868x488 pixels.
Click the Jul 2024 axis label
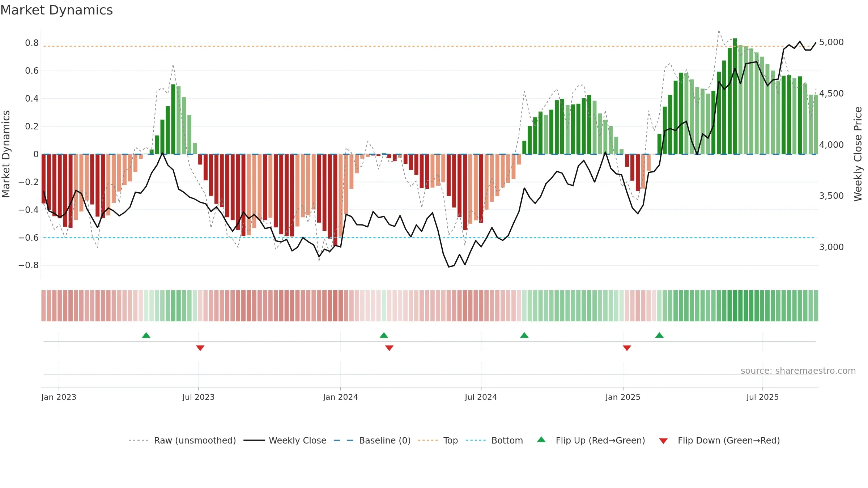pyautogui.click(x=481, y=397)
